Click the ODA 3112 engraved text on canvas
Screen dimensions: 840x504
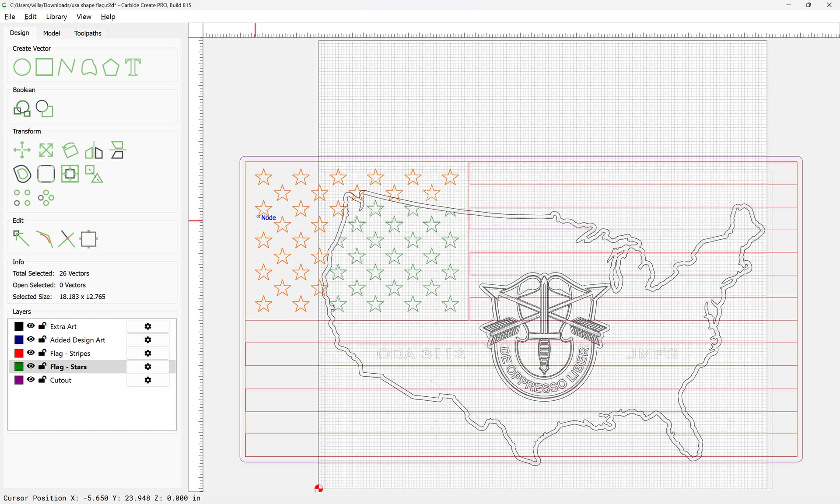click(421, 354)
